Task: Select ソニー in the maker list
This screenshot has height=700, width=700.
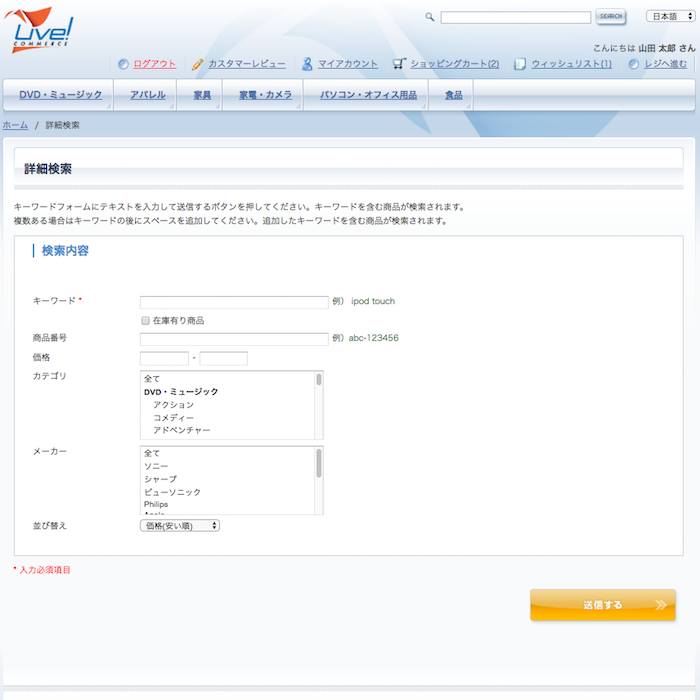Action: tap(156, 467)
